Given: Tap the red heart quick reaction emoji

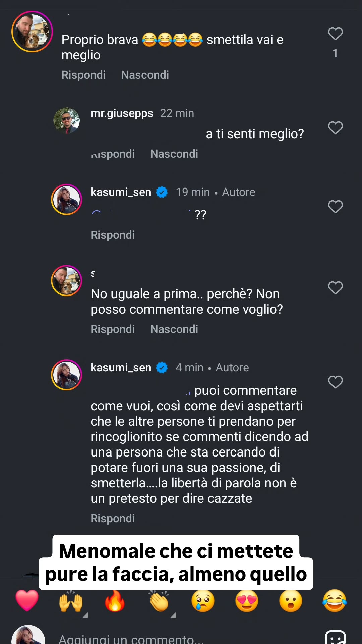Looking at the screenshot, I should 27,600.
